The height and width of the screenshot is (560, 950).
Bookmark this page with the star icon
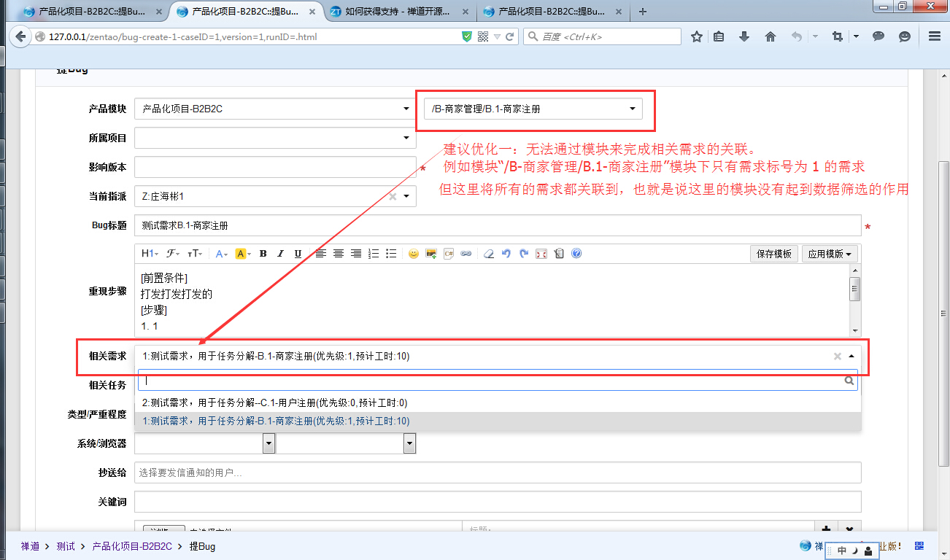click(x=697, y=36)
